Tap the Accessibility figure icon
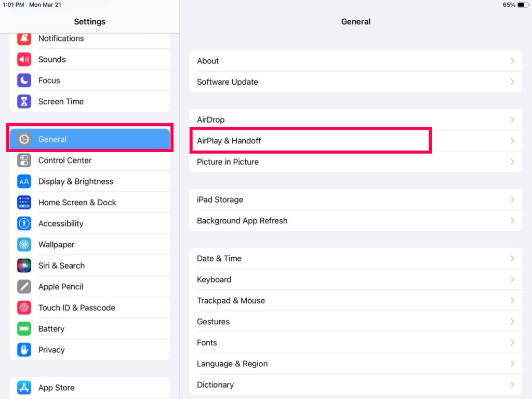Image resolution: width=532 pixels, height=399 pixels. (x=24, y=223)
